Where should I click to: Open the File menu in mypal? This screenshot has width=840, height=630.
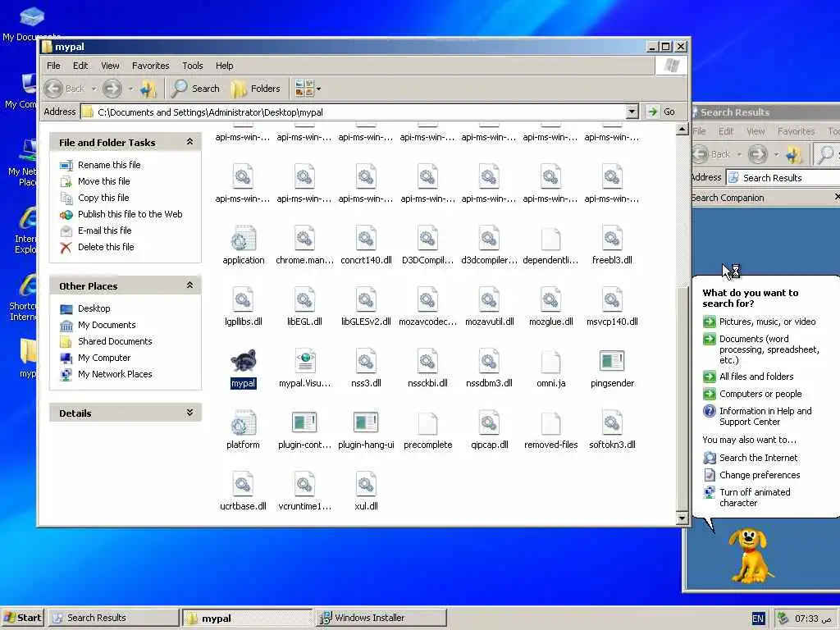click(53, 66)
